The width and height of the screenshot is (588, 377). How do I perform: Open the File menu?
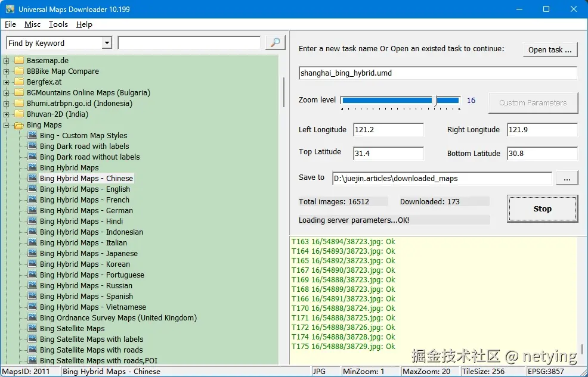click(x=10, y=24)
